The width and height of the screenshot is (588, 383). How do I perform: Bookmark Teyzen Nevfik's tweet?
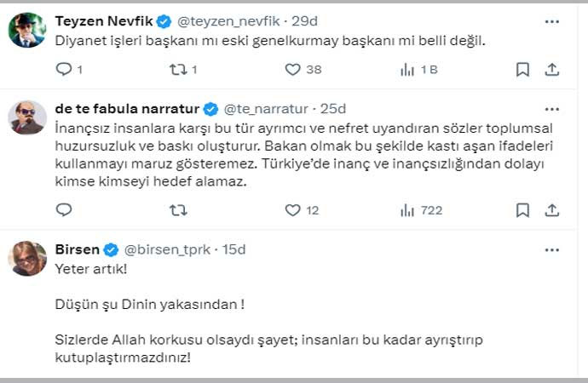tap(522, 70)
